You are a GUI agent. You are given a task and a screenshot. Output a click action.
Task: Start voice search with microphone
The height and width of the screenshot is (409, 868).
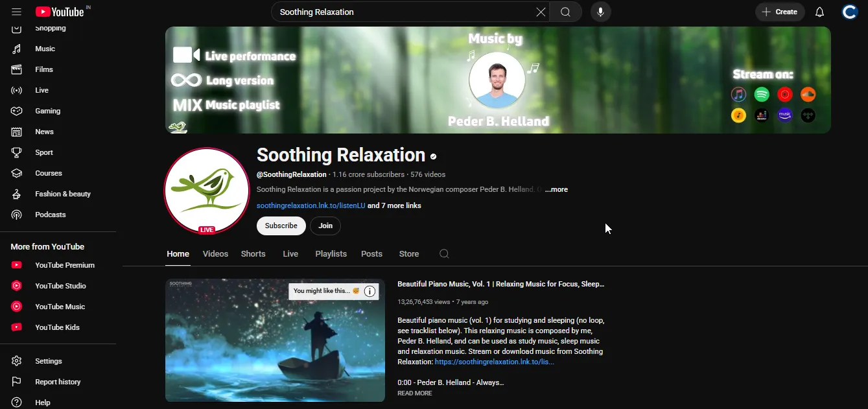tap(601, 12)
